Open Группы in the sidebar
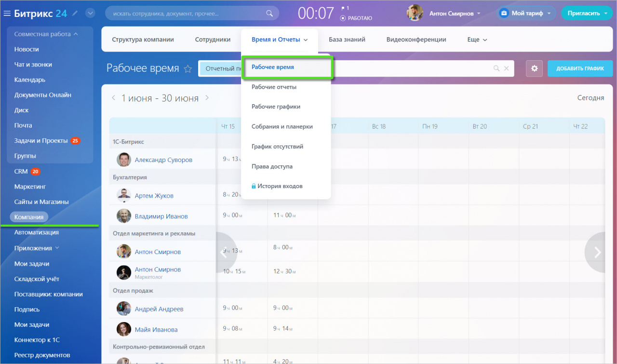Screen dimensions: 617x364 pyautogui.click(x=25, y=156)
